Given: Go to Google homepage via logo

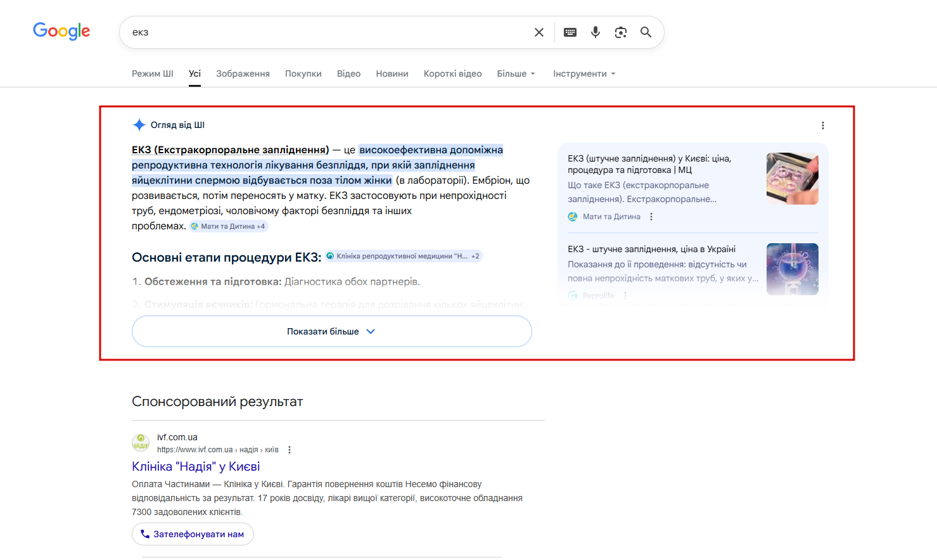Looking at the screenshot, I should [61, 31].
